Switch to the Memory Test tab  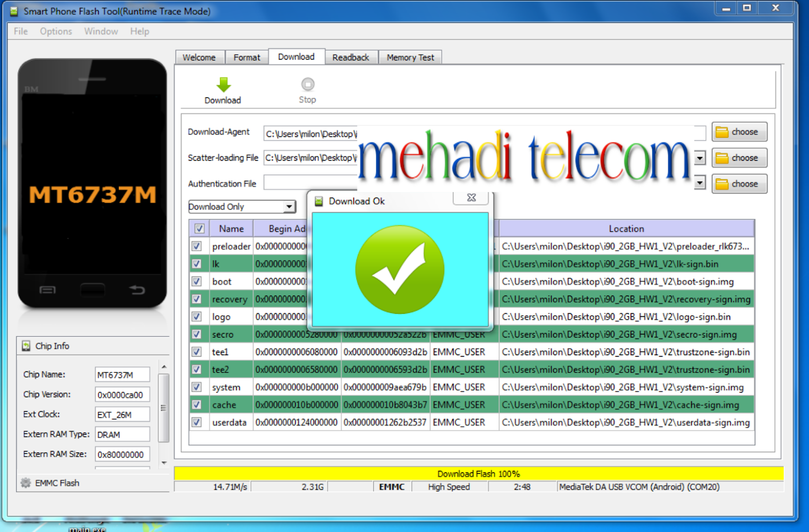(411, 58)
